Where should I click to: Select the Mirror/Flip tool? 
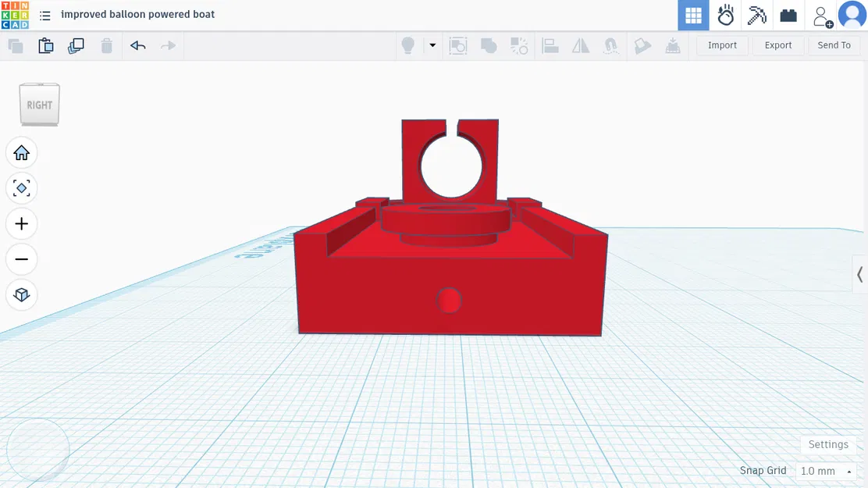(x=580, y=45)
